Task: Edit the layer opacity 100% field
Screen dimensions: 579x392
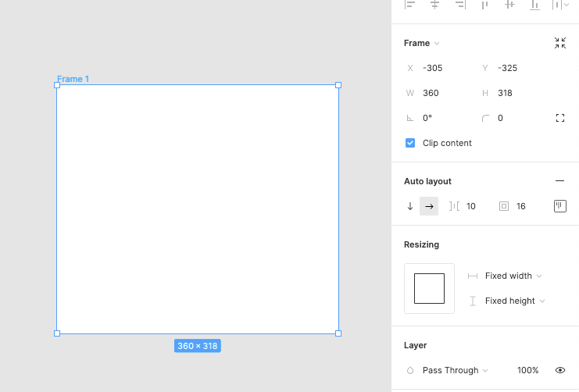Action: click(528, 370)
